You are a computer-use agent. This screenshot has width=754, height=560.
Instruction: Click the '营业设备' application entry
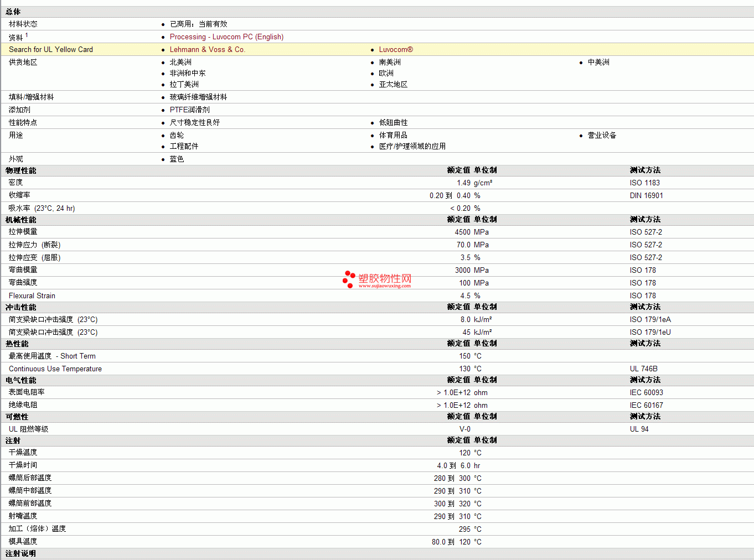[x=602, y=135]
